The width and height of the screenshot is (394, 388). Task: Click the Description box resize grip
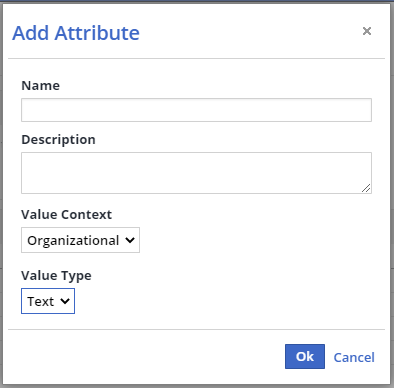click(x=366, y=188)
